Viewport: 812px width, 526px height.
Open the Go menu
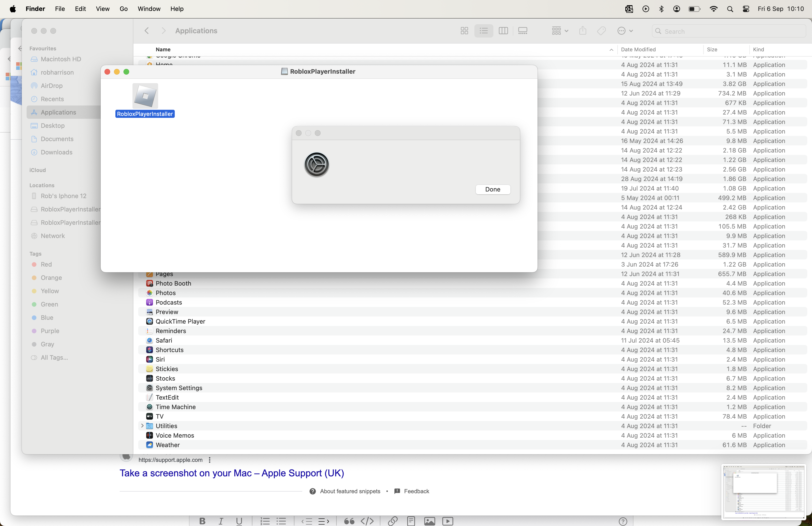tap(123, 9)
